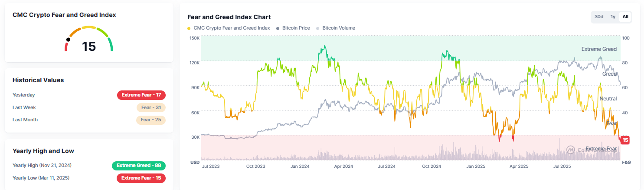Click the red 15 current value tag
Screen dimensions: 644x190
(x=625, y=140)
